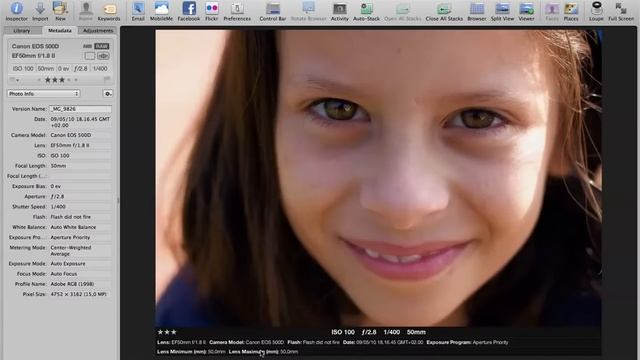Click the Date field value
The height and width of the screenshot is (360, 640).
tap(80, 122)
